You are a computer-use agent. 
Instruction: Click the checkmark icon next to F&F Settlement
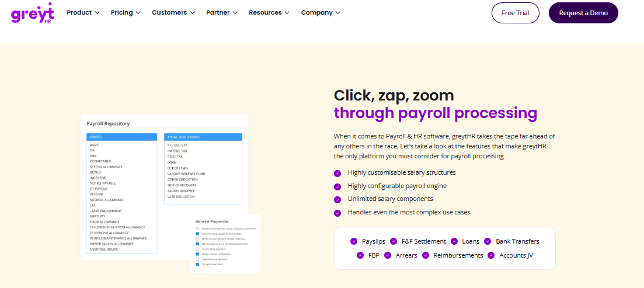[394, 241]
